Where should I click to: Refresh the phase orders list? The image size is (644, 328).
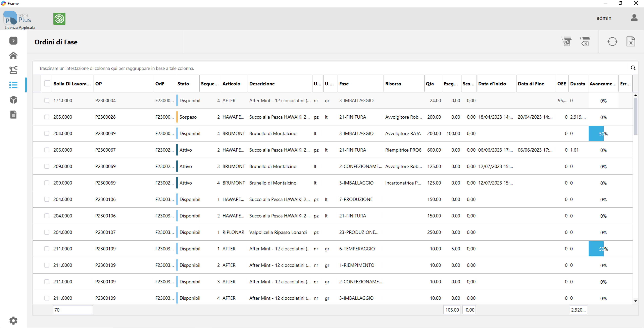pyautogui.click(x=612, y=42)
